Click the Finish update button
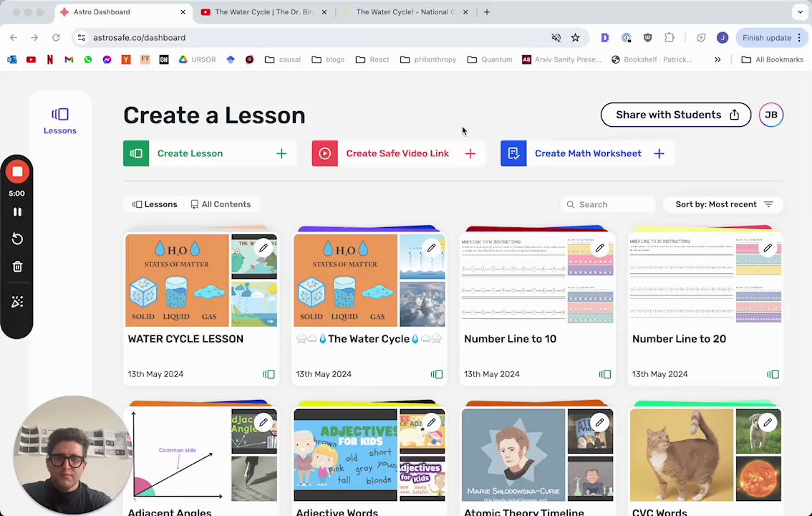812x516 pixels. point(766,38)
